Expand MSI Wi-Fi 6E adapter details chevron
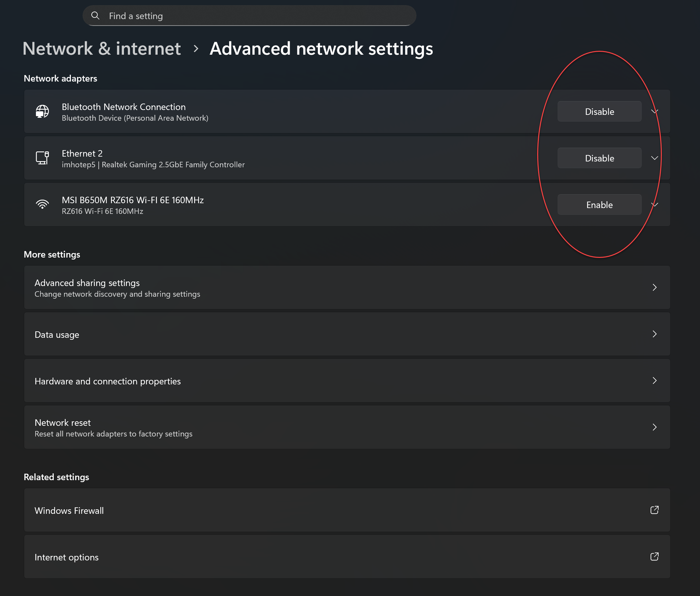700x596 pixels. [x=654, y=204]
